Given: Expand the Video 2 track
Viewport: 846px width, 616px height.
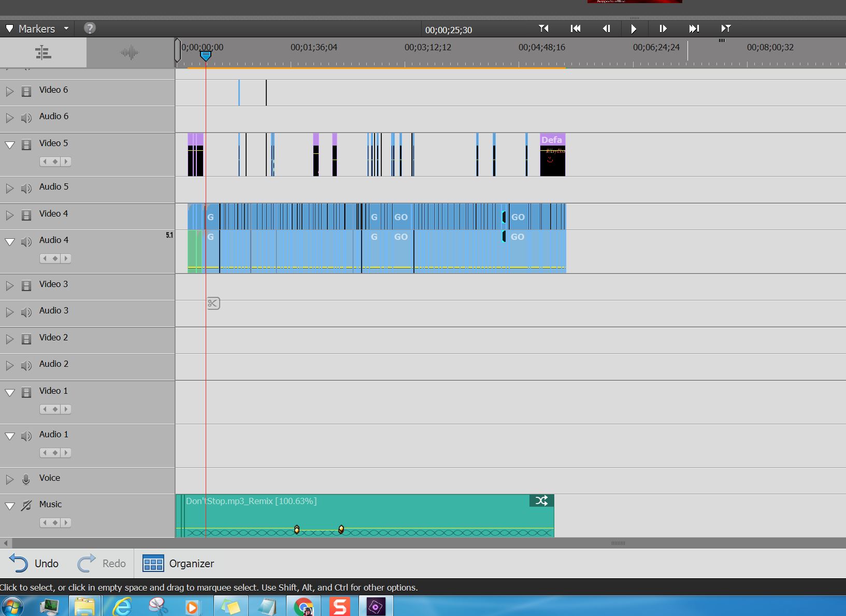Looking at the screenshot, I should point(9,339).
